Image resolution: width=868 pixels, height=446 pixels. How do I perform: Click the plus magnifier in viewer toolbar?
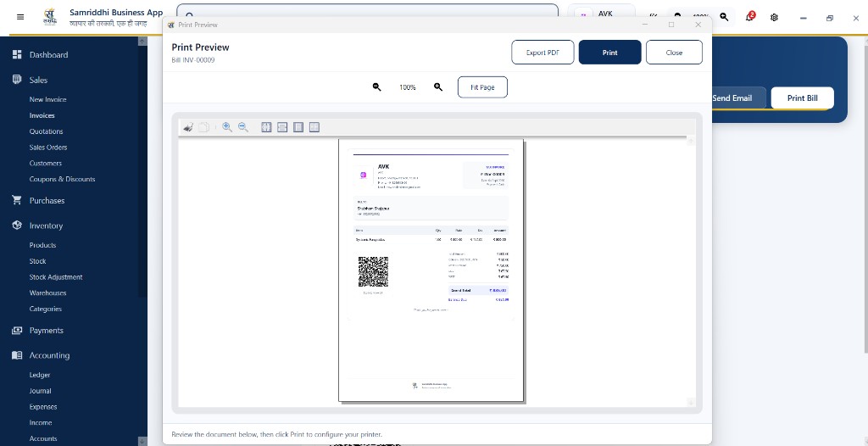[227, 127]
